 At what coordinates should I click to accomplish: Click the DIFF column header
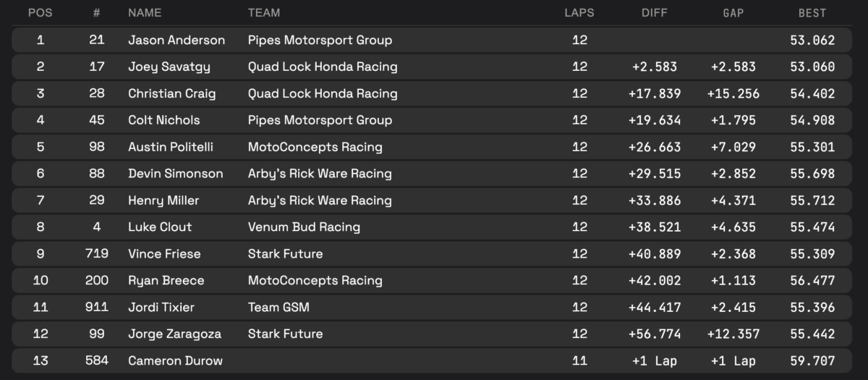(655, 13)
